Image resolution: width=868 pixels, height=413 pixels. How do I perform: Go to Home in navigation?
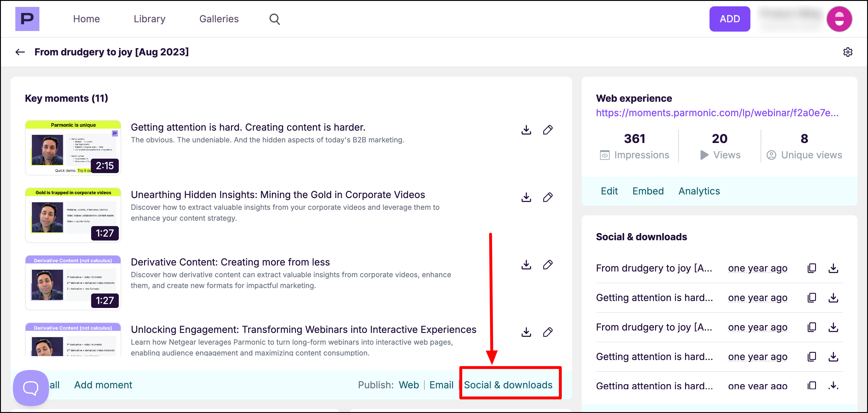pos(86,19)
